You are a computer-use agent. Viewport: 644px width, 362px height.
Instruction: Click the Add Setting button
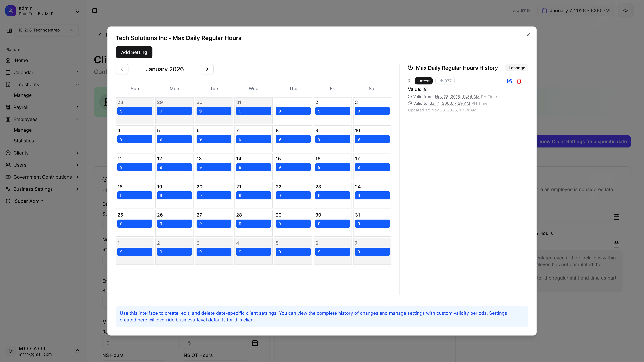[x=134, y=52]
